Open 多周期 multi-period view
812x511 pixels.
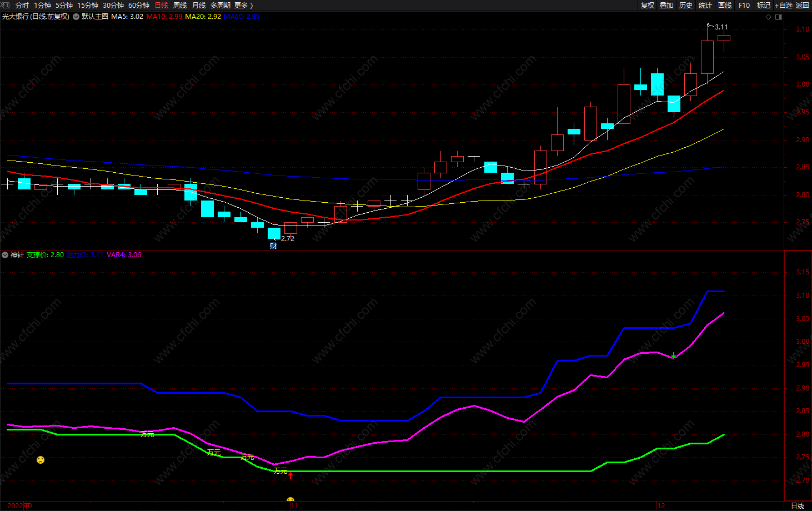pos(220,5)
